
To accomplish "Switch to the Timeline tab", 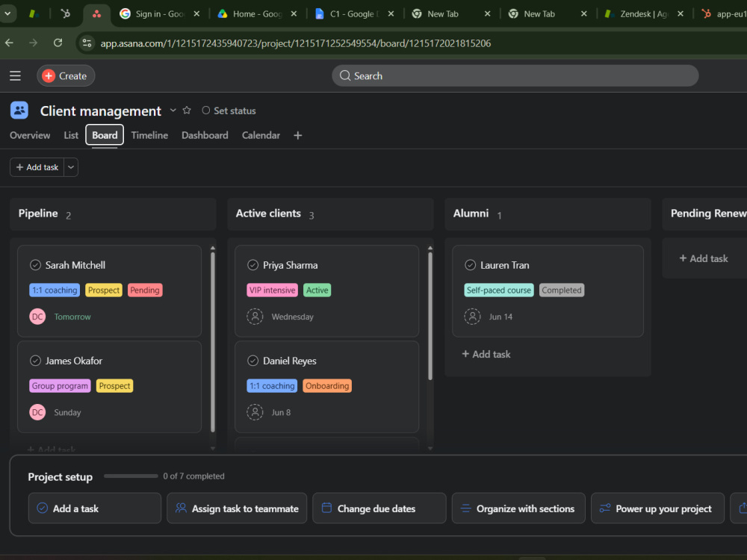I will (x=149, y=135).
